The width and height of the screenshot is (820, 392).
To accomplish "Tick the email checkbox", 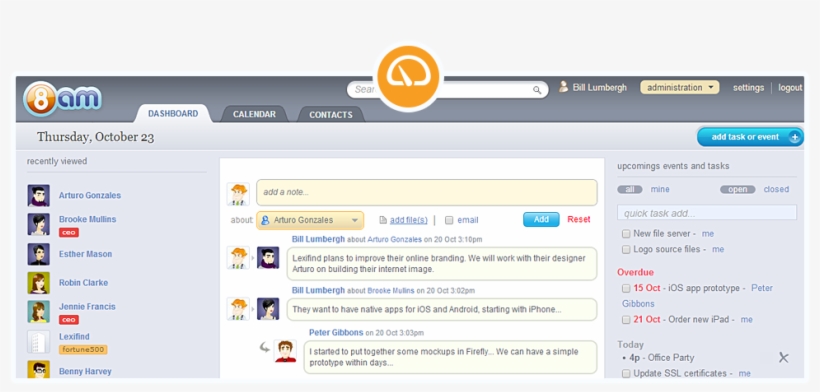I will pyautogui.click(x=449, y=220).
